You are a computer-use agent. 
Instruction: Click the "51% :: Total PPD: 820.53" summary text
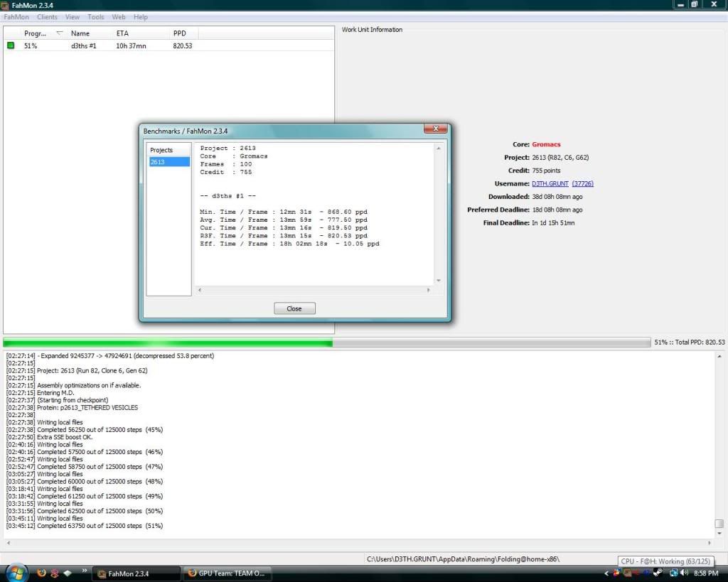tap(690, 342)
